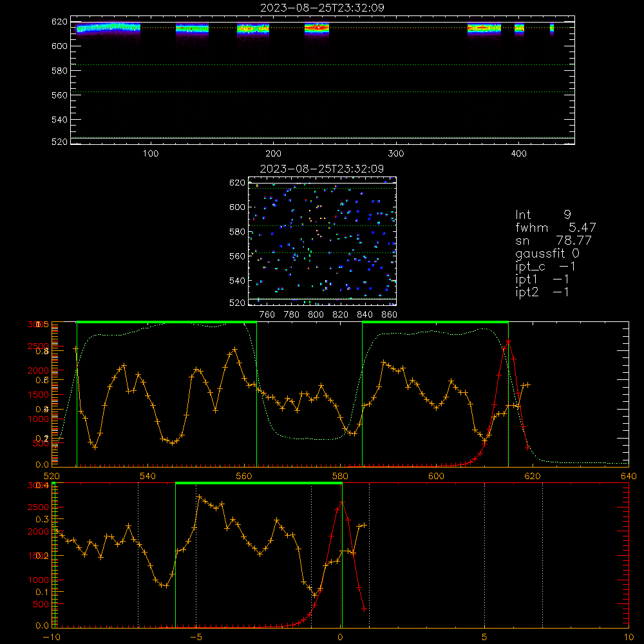Click y-axis label 580 on the top plot

click(x=59, y=71)
